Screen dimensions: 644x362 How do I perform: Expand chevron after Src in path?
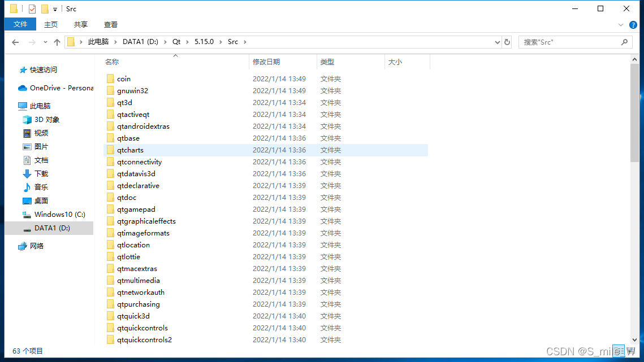(x=245, y=42)
